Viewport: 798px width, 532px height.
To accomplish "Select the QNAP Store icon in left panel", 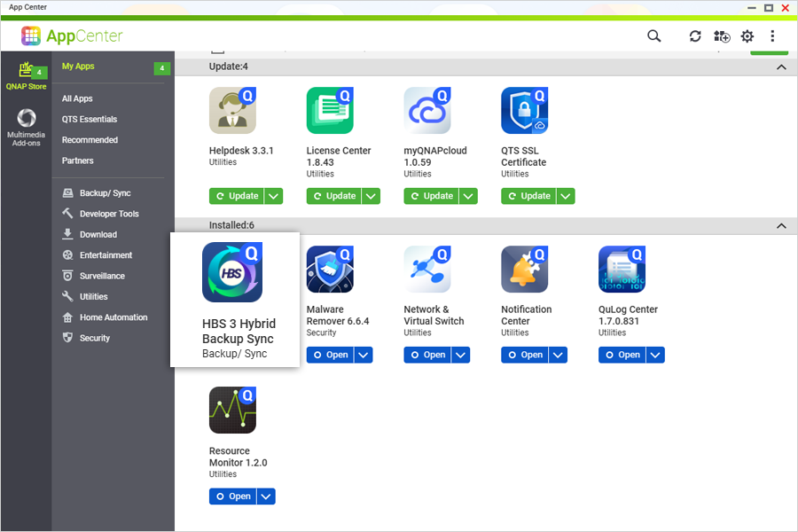I will click(x=26, y=72).
